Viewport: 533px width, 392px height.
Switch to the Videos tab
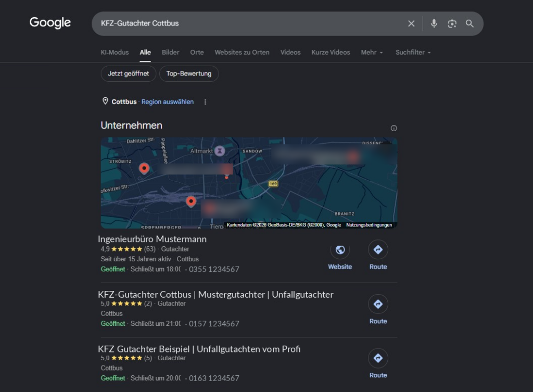tap(290, 53)
